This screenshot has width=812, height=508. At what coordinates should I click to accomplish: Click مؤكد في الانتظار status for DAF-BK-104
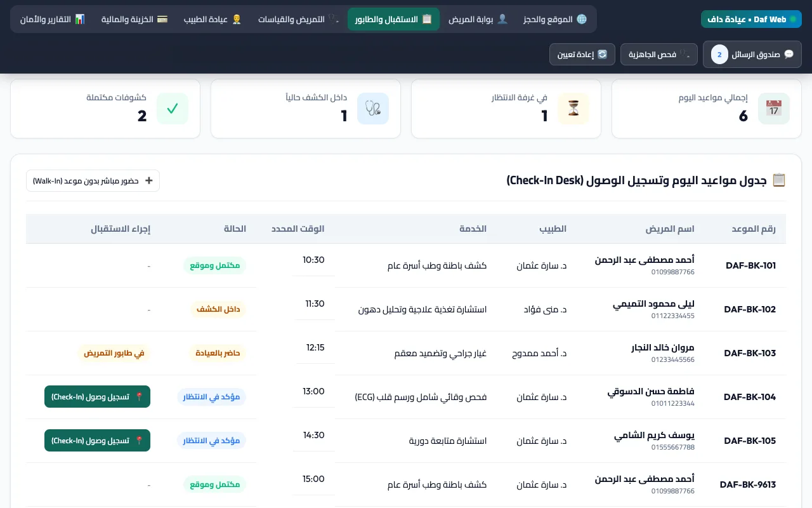click(212, 397)
